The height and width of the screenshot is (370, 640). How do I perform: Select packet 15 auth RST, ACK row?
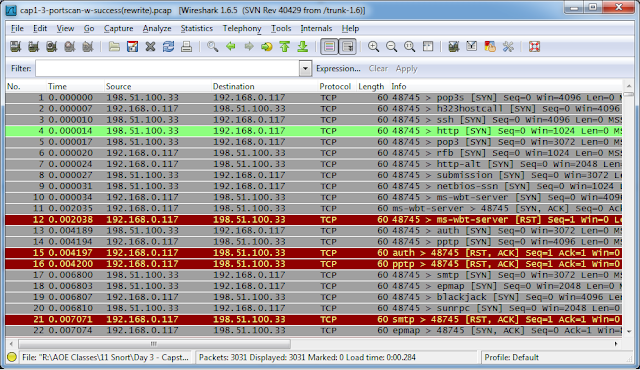click(313, 253)
